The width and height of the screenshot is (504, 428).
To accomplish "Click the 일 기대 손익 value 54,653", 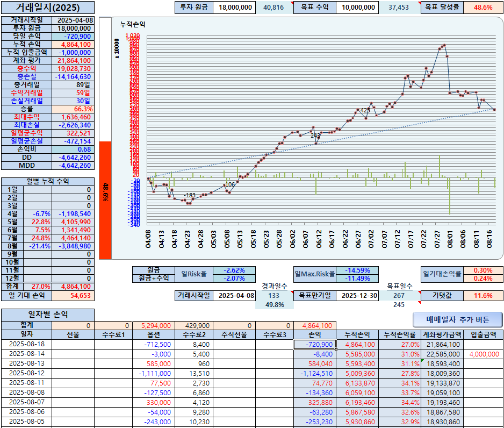I will 73,296.
